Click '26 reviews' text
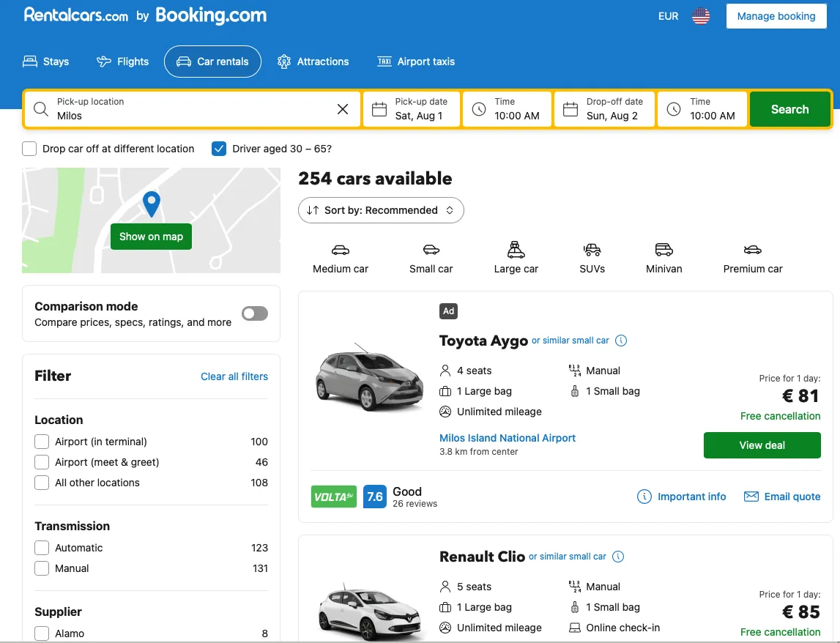 [x=415, y=504]
